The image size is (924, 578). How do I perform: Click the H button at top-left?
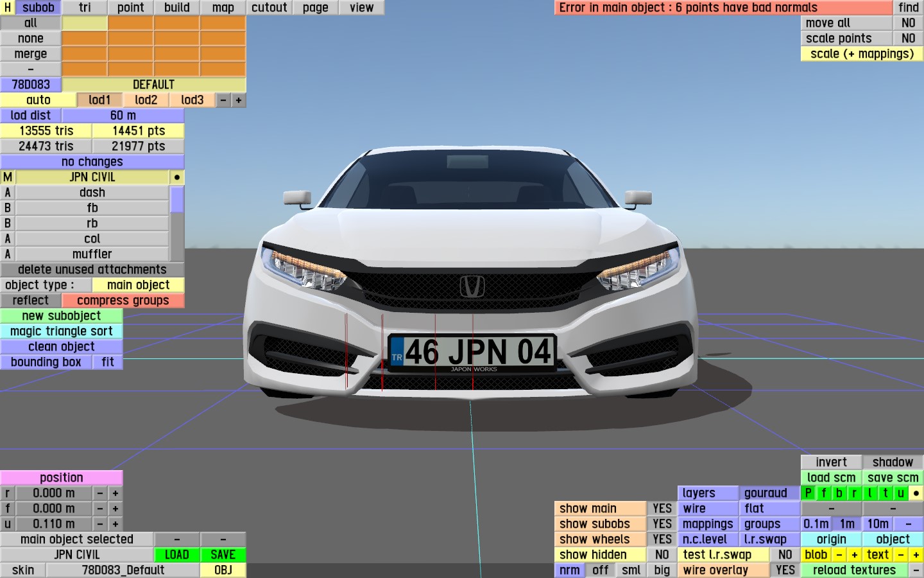(8, 8)
